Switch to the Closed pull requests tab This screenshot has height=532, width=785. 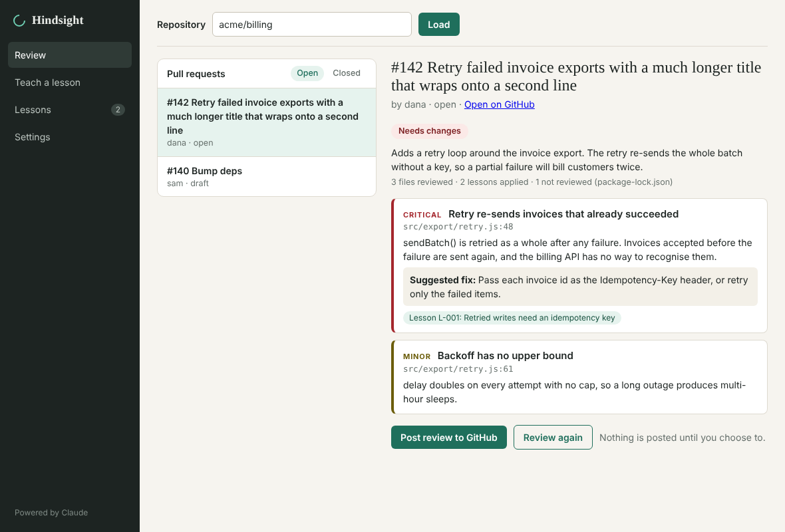point(347,73)
